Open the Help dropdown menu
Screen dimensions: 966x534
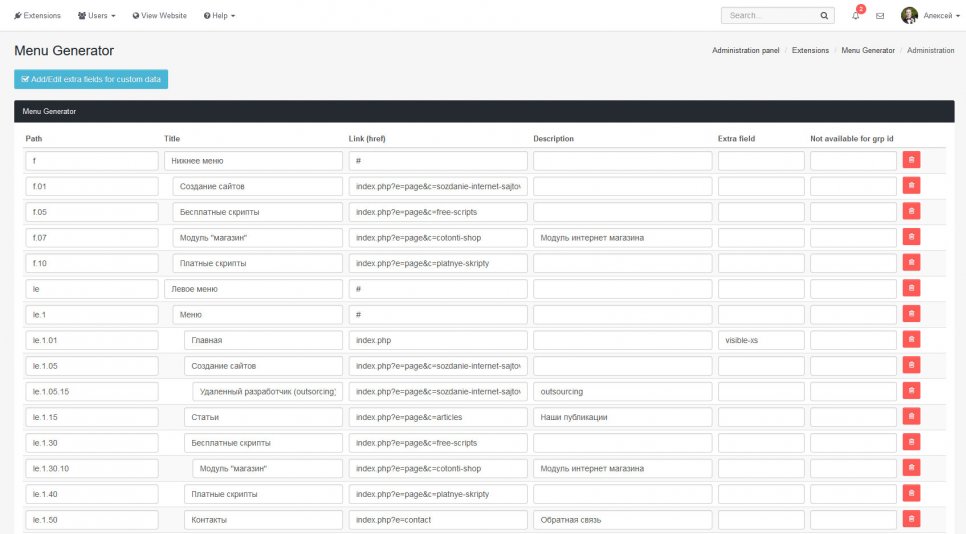(219, 15)
